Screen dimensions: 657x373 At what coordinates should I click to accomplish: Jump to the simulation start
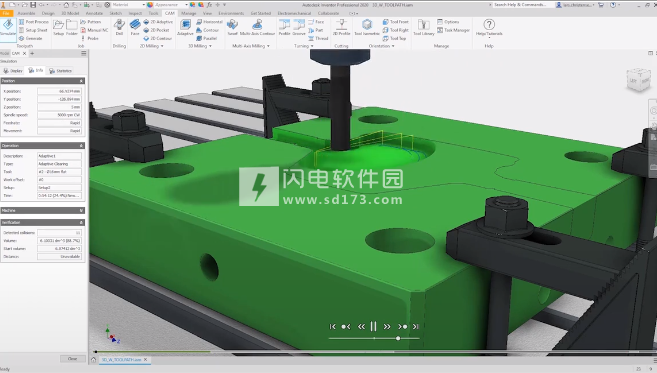click(x=333, y=326)
